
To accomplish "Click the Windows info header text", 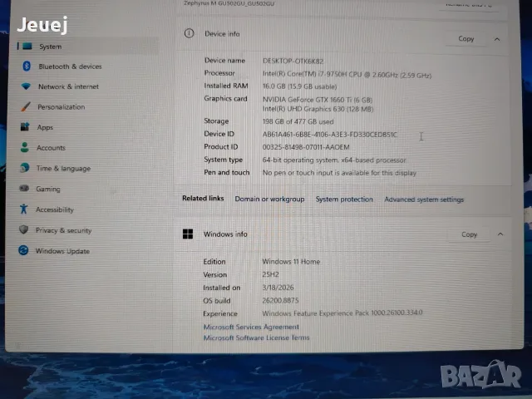I will tap(225, 234).
